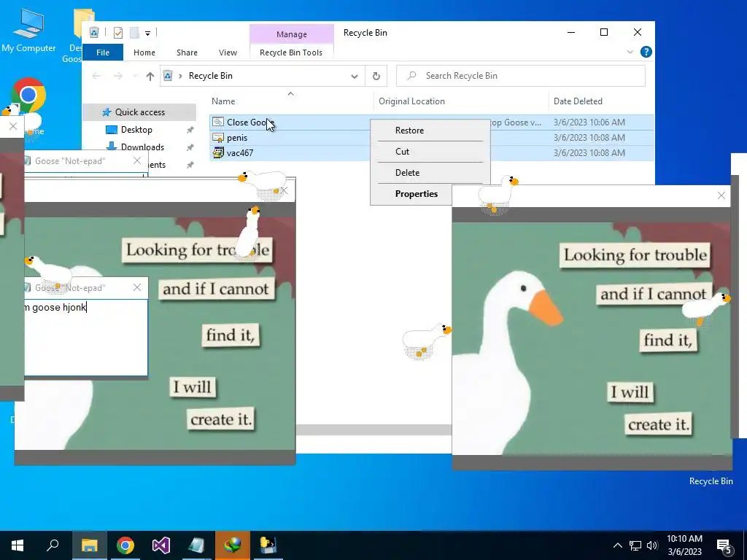Open Visual Studio from taskbar
Screen dimensions: 747x560
[161, 545]
